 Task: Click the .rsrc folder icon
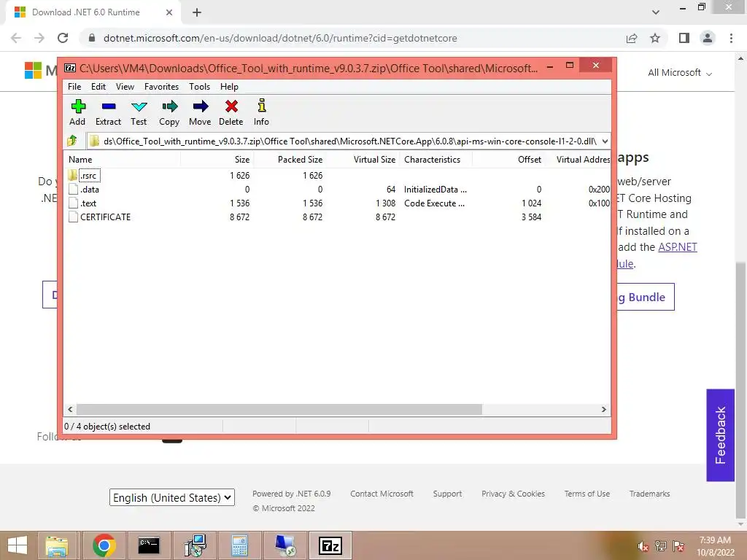pos(72,175)
